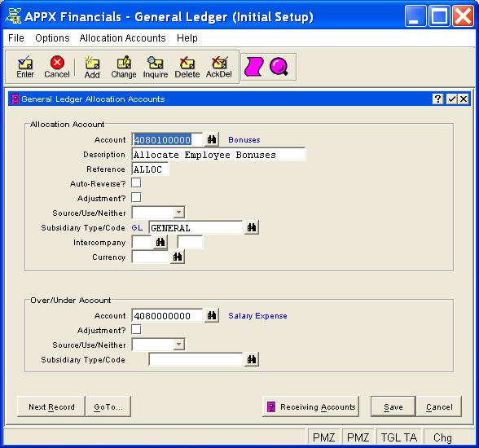Toggle Allocation Account Adjustment checkbox
The image size is (479, 448).
tap(136, 198)
